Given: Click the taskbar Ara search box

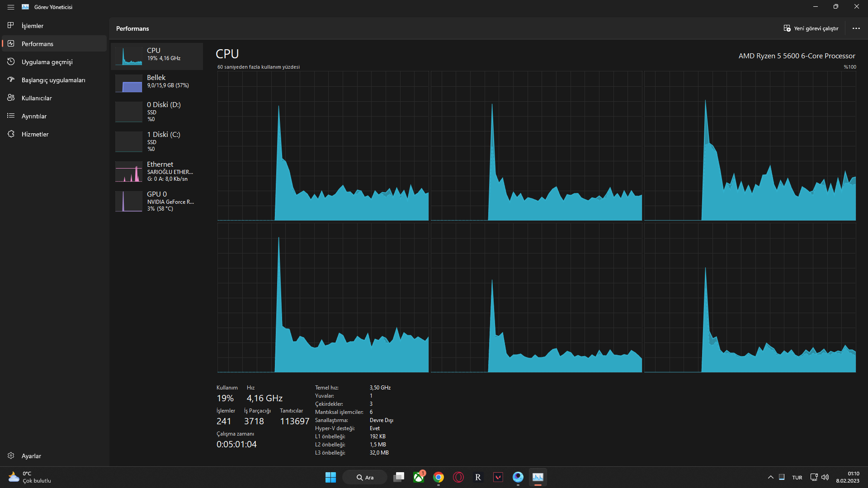Looking at the screenshot, I should (x=364, y=477).
